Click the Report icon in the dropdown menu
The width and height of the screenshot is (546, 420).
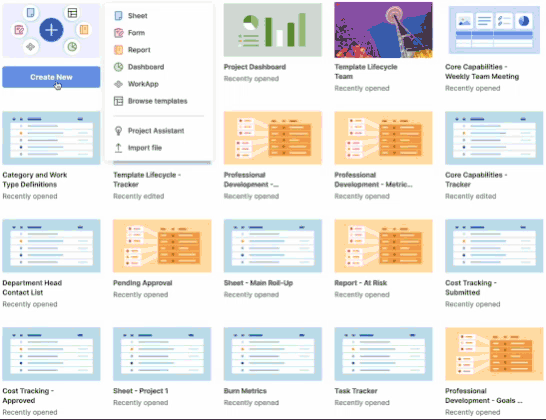118,50
